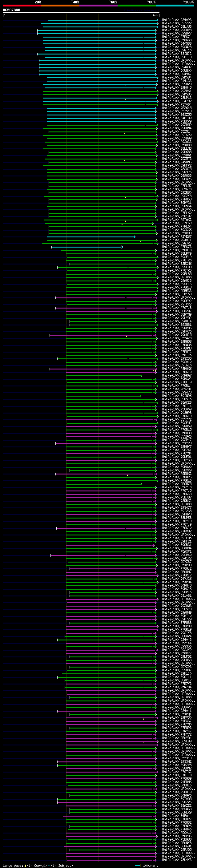The width and height of the screenshot is (197, 868).
Task: Select label UniRef100_A7PL57
Action: [177, 186]
